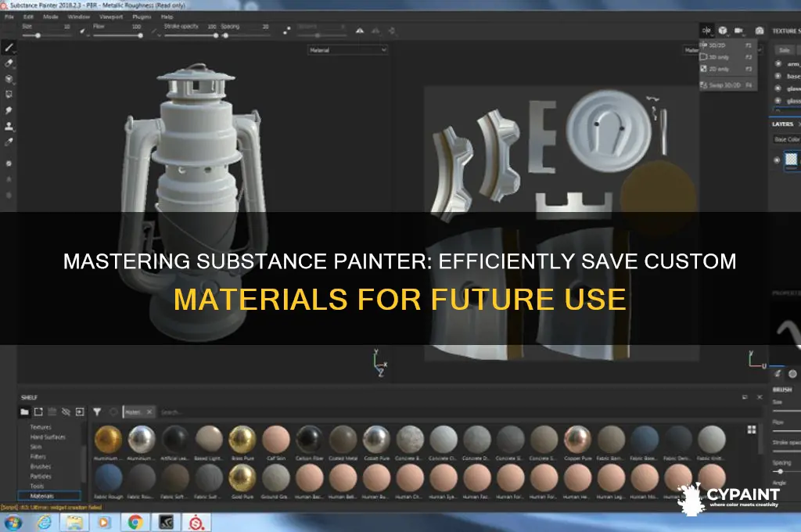Open Substance Painter taskbar icon
The image size is (801, 532).
[x=196, y=523]
